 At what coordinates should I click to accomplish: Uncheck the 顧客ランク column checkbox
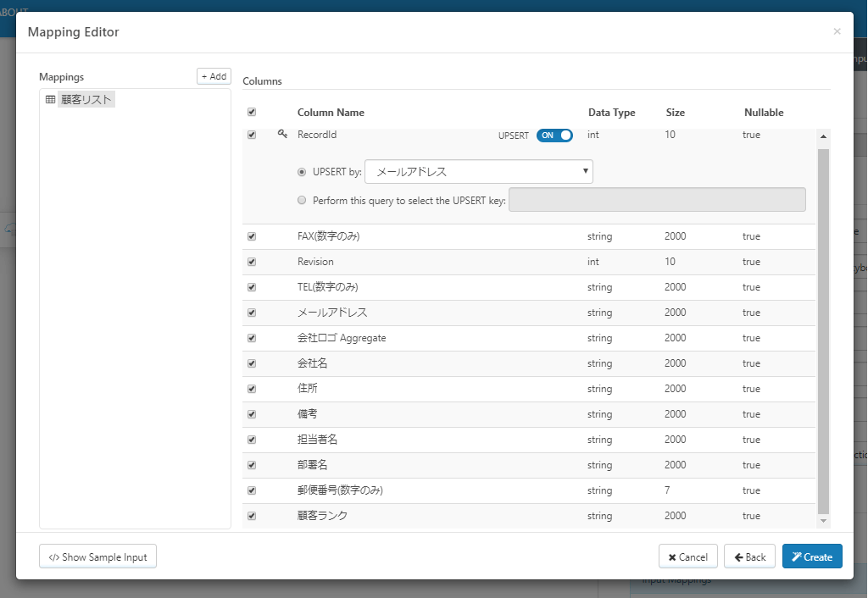[252, 517]
